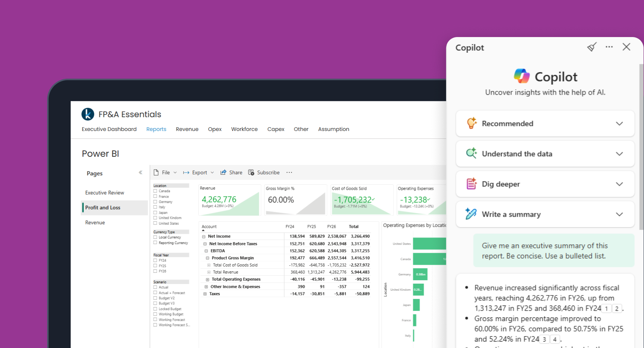
Task: Expand the Total Operating Expenses row
Action: (x=207, y=280)
